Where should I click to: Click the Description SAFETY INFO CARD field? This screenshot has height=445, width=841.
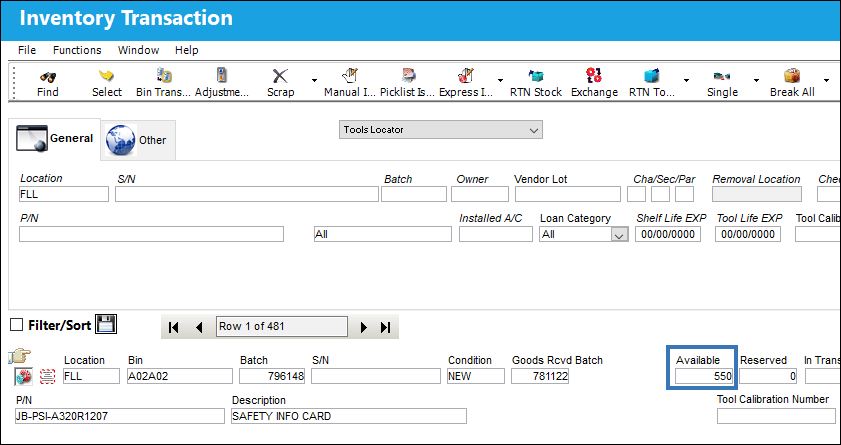tap(349, 416)
